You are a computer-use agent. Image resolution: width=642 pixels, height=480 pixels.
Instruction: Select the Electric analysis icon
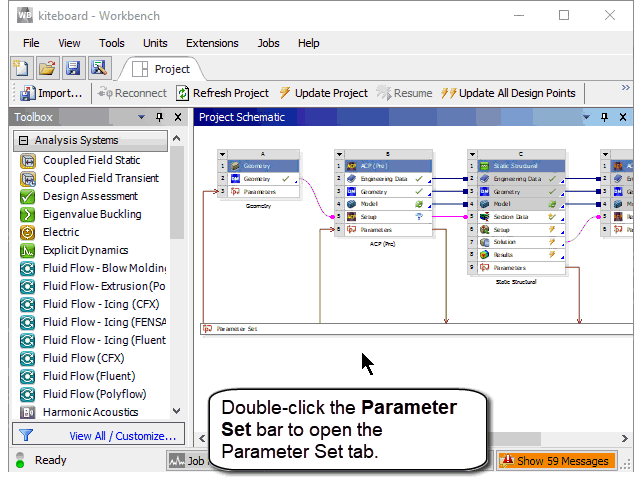27,233
